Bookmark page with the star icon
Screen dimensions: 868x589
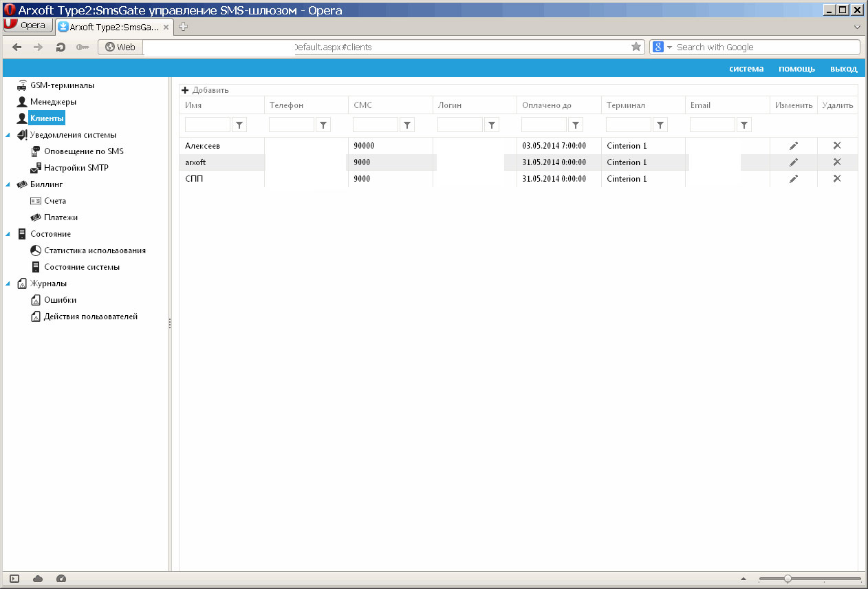(636, 47)
